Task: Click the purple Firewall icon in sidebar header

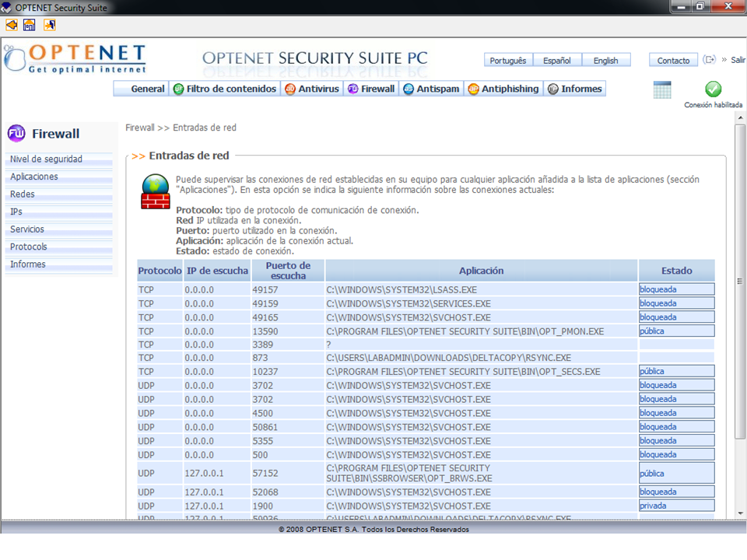Action: pyautogui.click(x=16, y=134)
